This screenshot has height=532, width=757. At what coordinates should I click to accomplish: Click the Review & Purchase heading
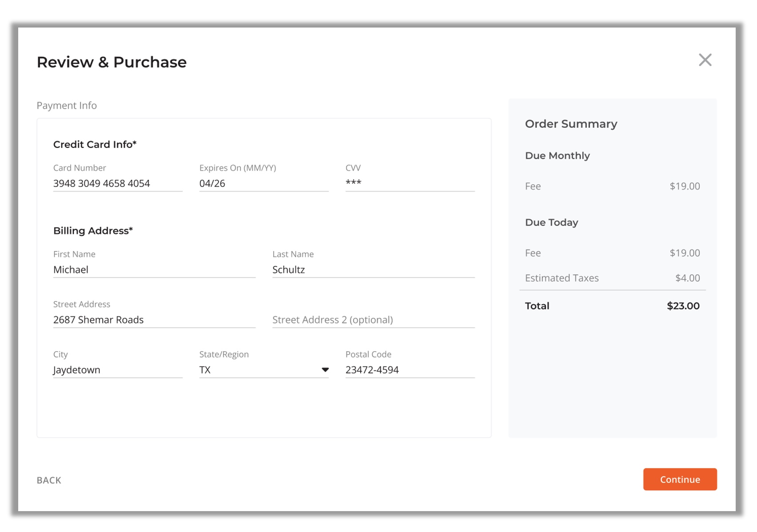tap(112, 62)
